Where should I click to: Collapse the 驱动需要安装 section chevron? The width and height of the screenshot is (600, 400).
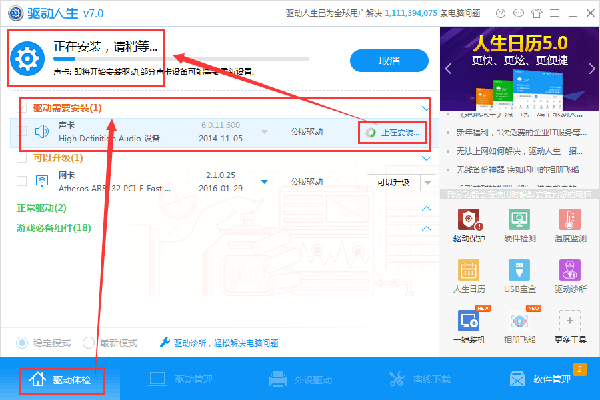click(x=425, y=108)
